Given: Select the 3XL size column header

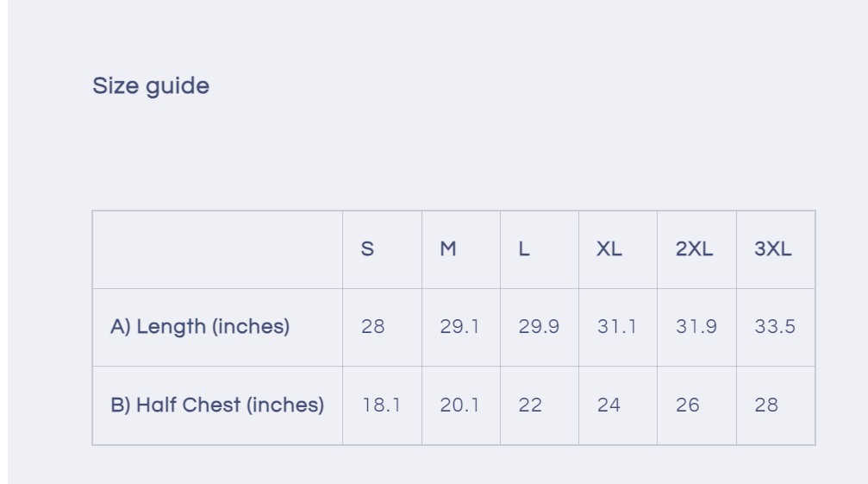Looking at the screenshot, I should coord(773,249).
